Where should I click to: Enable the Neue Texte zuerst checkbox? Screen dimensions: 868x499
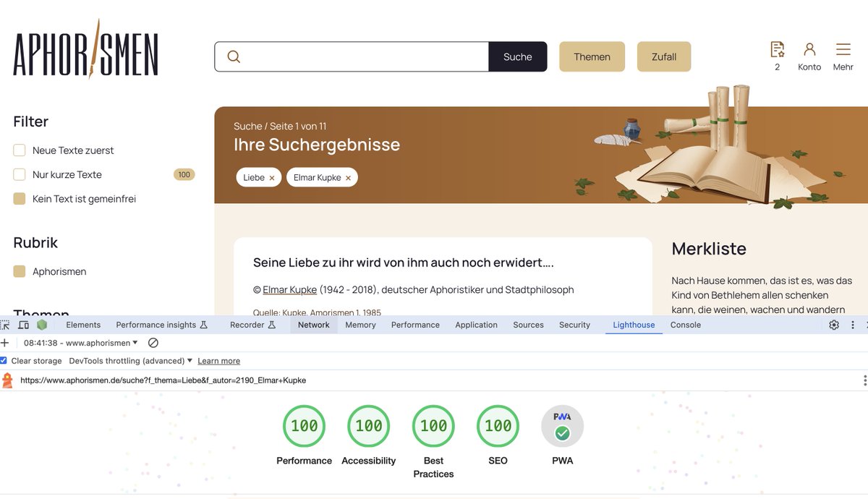click(19, 150)
